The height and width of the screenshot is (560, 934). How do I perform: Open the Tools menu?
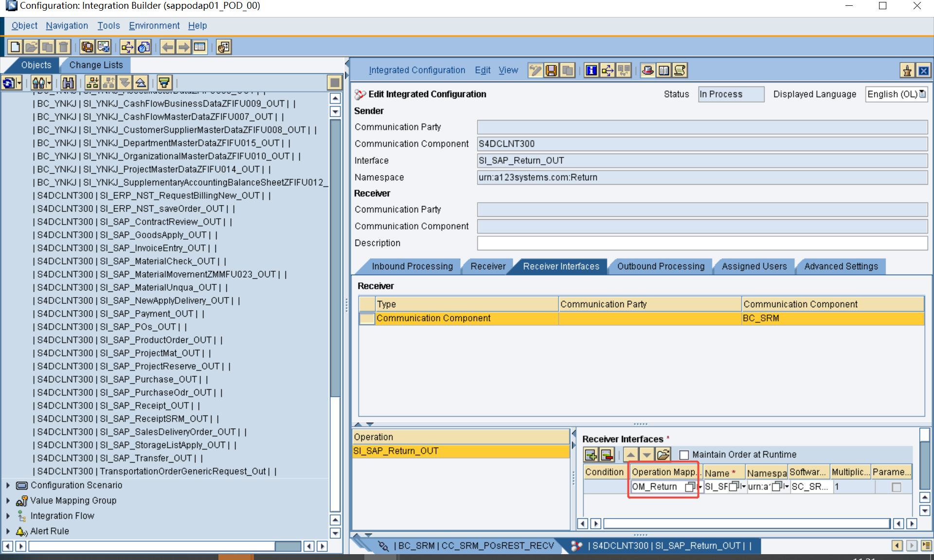pos(108,26)
